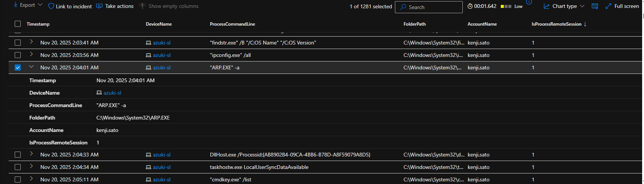The width and height of the screenshot is (644, 184).
Task: Sort by the Timestamp column header
Action: 38,24
